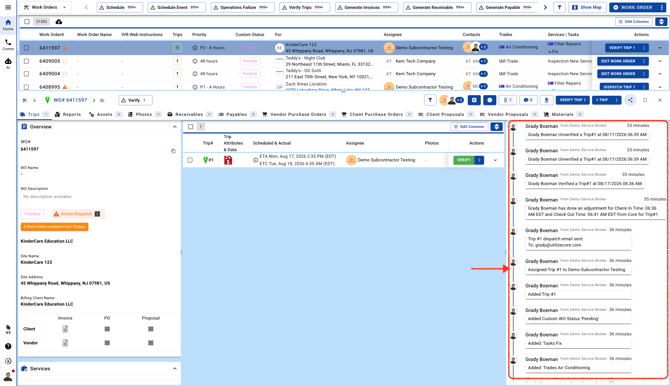670x386 pixels.
Task: Open the Client invoice document icon
Action: 65,329
